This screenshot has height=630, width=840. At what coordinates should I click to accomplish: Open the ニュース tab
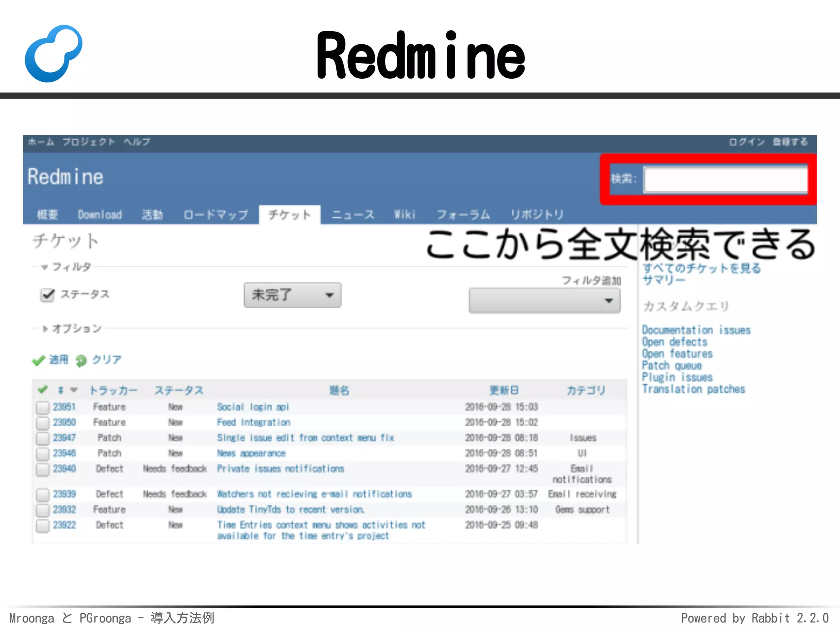353,215
